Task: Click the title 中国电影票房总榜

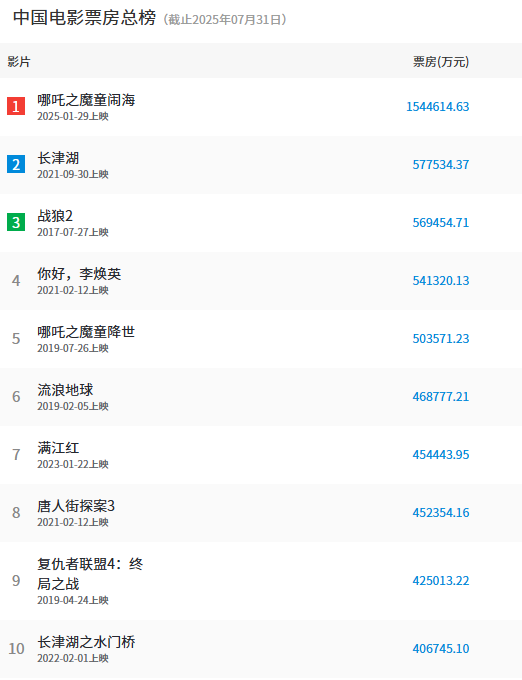Action: pyautogui.click(x=85, y=18)
